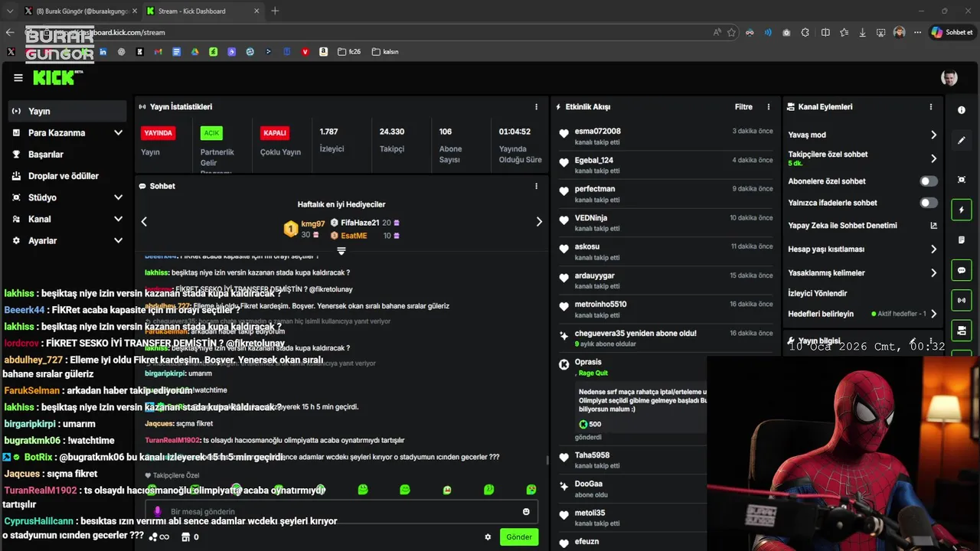
Task: Click the green Gönder button
Action: point(519,537)
